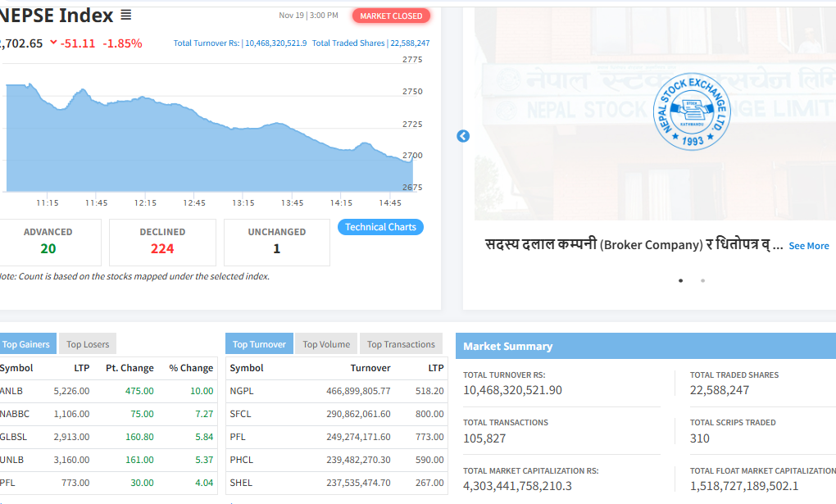Open GLBSL symbol in gainers table
This screenshot has width=836, height=504.
[x=13, y=437]
